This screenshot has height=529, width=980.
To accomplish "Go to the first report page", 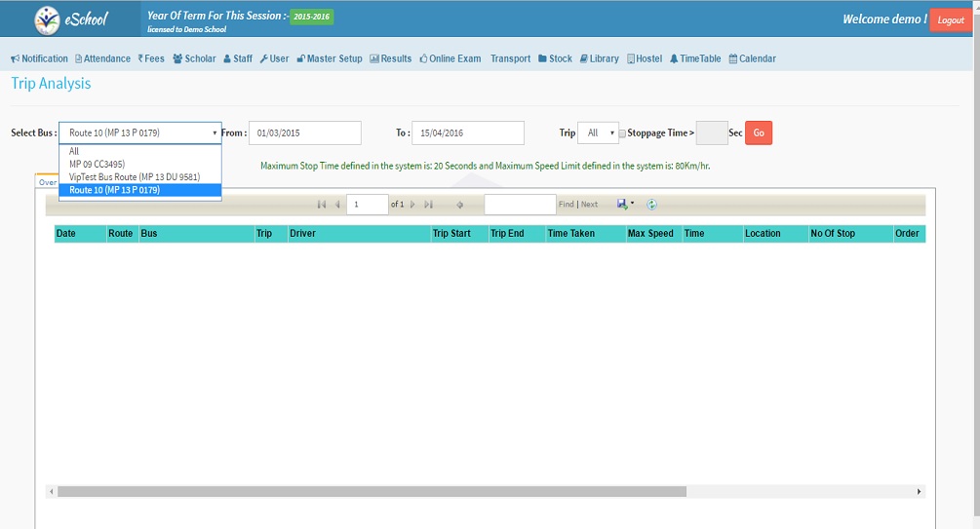I will [x=321, y=205].
